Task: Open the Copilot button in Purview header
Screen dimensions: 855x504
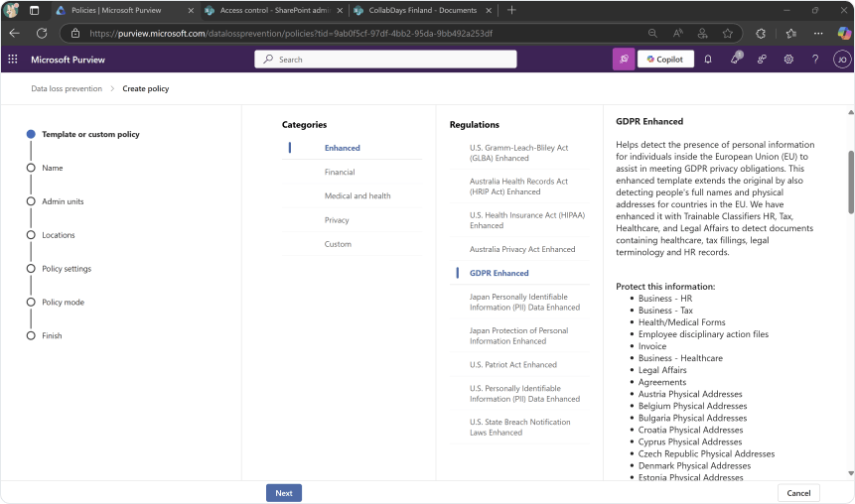Action: coord(665,59)
